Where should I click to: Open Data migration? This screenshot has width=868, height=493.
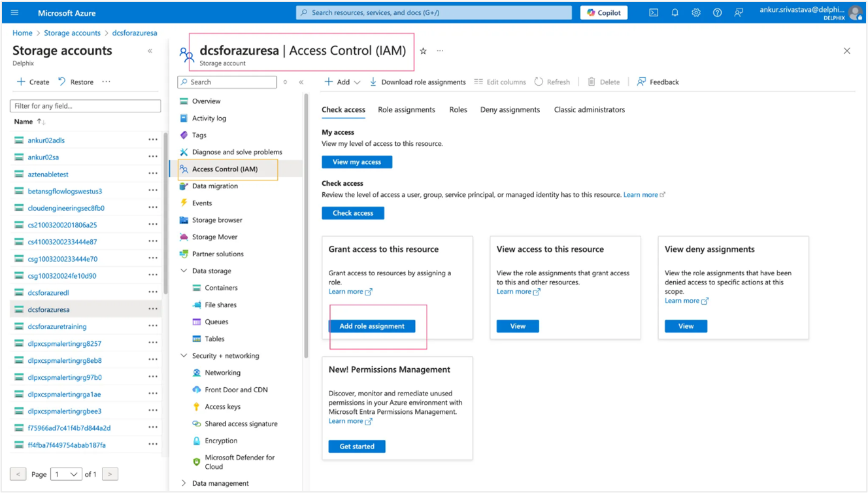coord(214,186)
